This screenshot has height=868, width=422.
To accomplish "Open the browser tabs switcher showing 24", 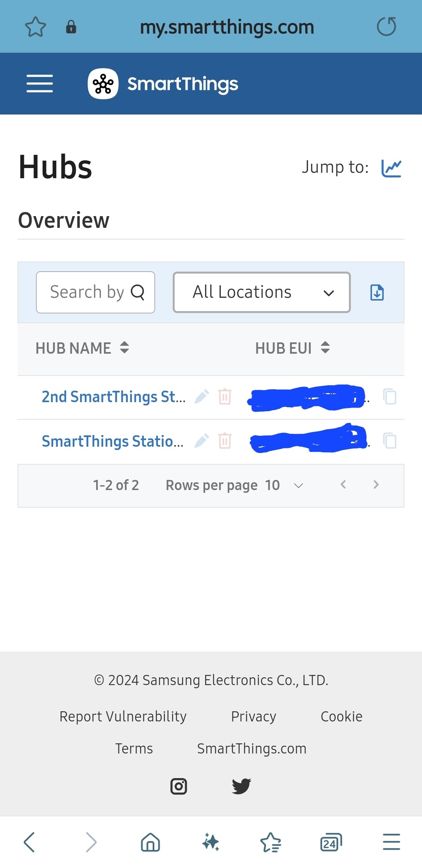I will tap(331, 842).
